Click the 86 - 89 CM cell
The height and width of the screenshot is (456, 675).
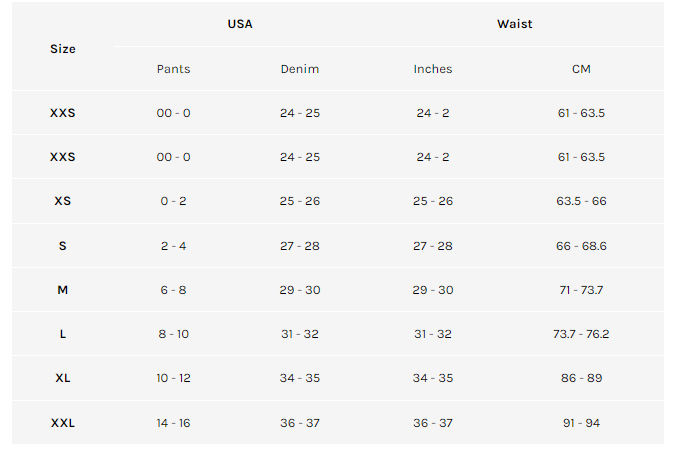[x=581, y=378]
